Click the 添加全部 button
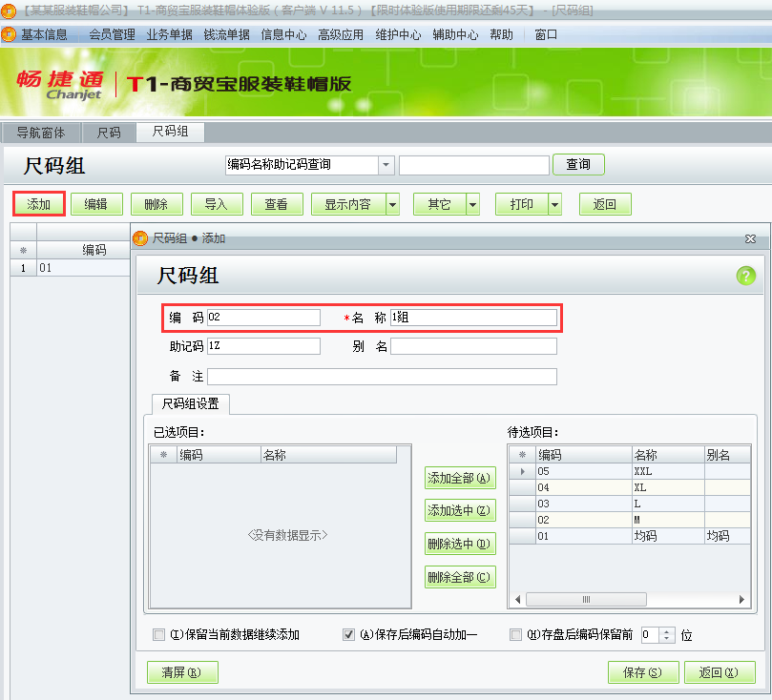 (460, 478)
